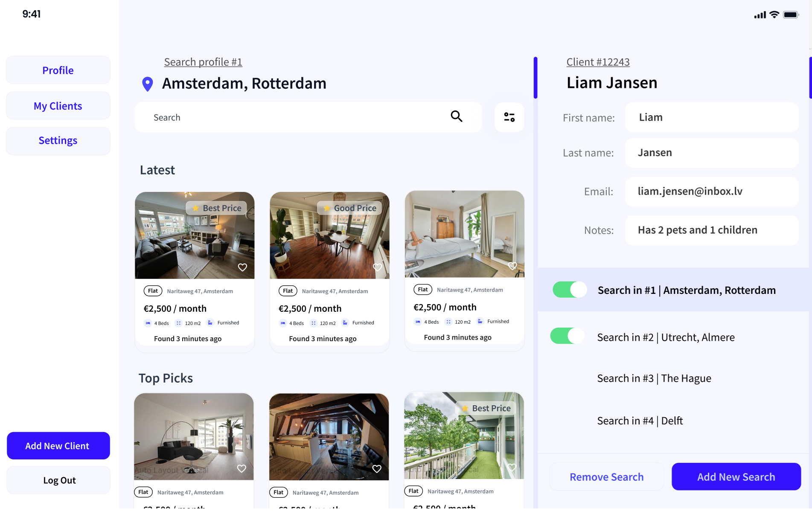Image resolution: width=812 pixels, height=511 pixels.
Task: Click the listings panel scrollbar
Action: pyautogui.click(x=536, y=78)
